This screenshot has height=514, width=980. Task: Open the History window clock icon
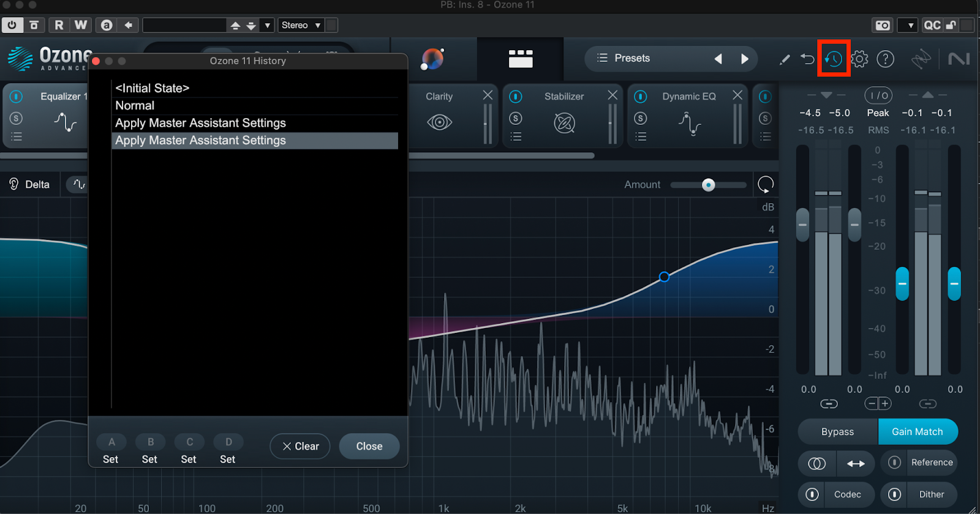[833, 59]
